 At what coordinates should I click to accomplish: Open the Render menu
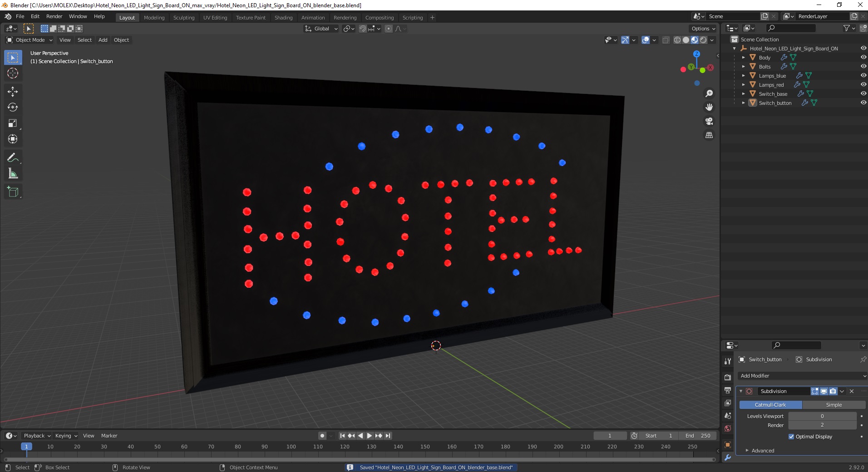click(54, 16)
